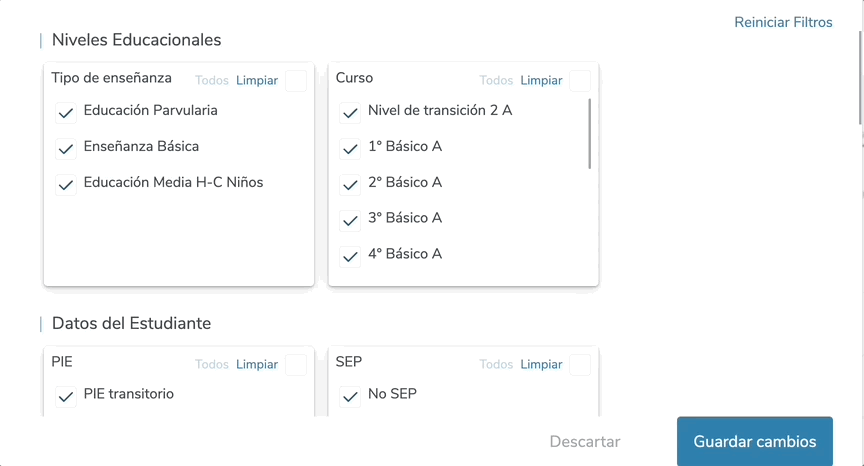Toggle the No SEP checkbox
This screenshot has height=466, width=864.
(x=350, y=397)
